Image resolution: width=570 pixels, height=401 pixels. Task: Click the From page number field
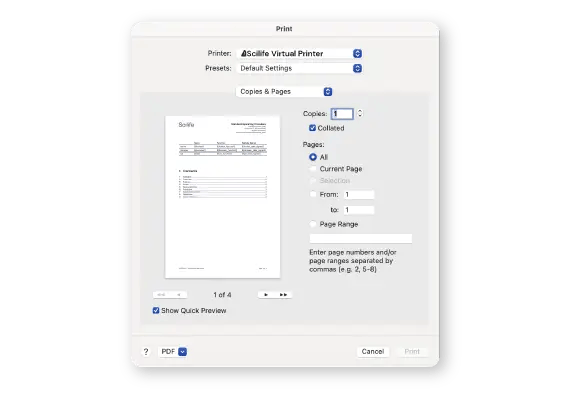pyautogui.click(x=359, y=195)
